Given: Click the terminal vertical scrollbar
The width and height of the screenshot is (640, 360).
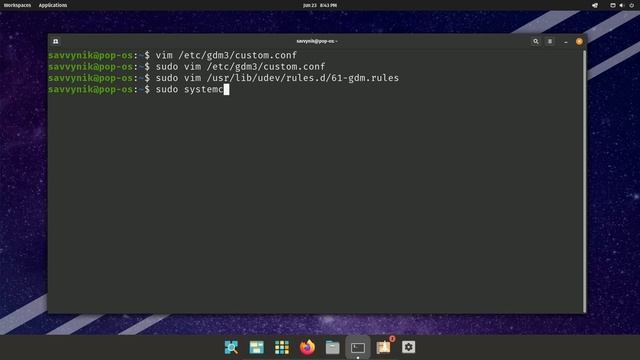Looking at the screenshot, I should tap(584, 182).
